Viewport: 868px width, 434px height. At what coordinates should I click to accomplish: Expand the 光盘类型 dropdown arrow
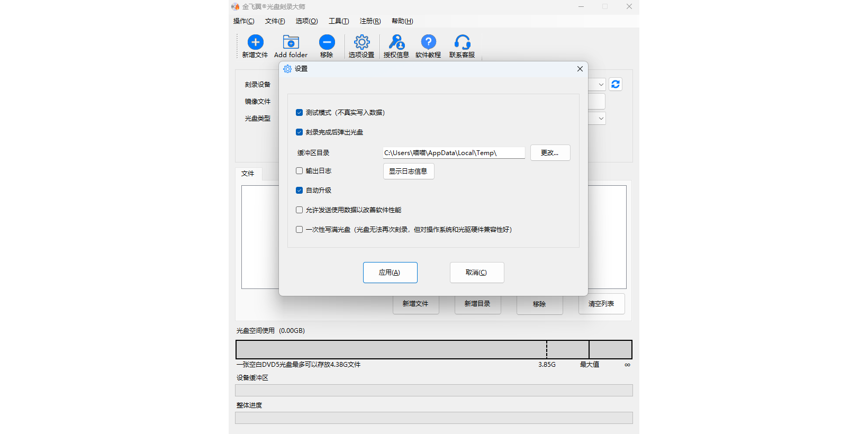[x=601, y=119]
